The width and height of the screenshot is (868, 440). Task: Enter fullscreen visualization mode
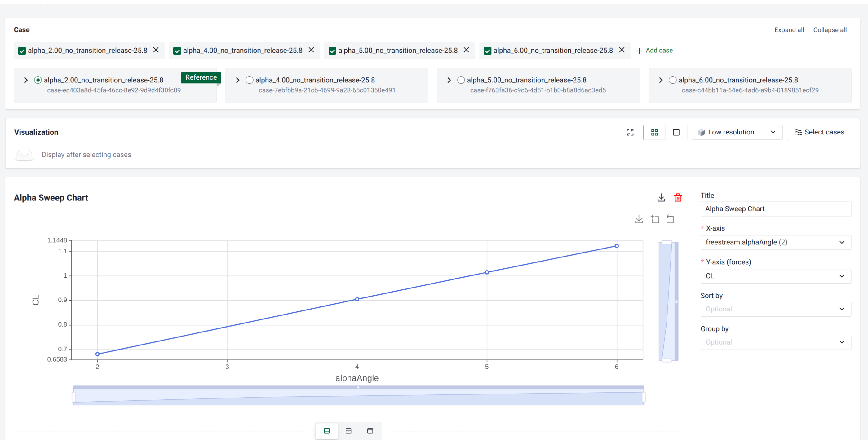(630, 132)
